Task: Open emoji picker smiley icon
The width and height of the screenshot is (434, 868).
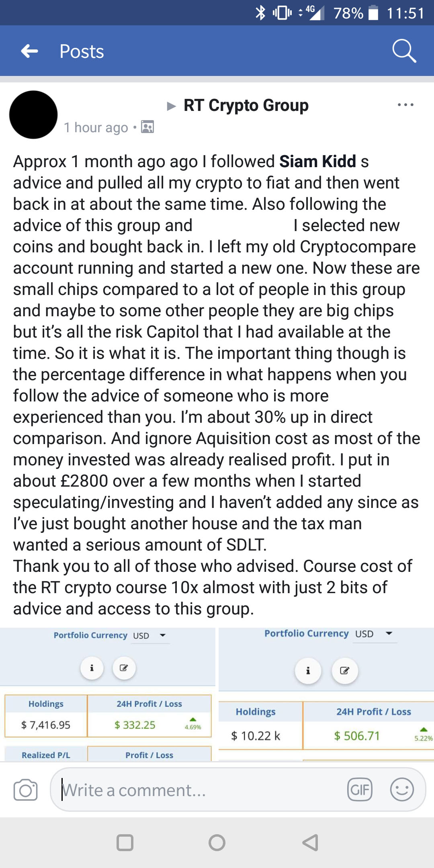Action: pos(402,790)
